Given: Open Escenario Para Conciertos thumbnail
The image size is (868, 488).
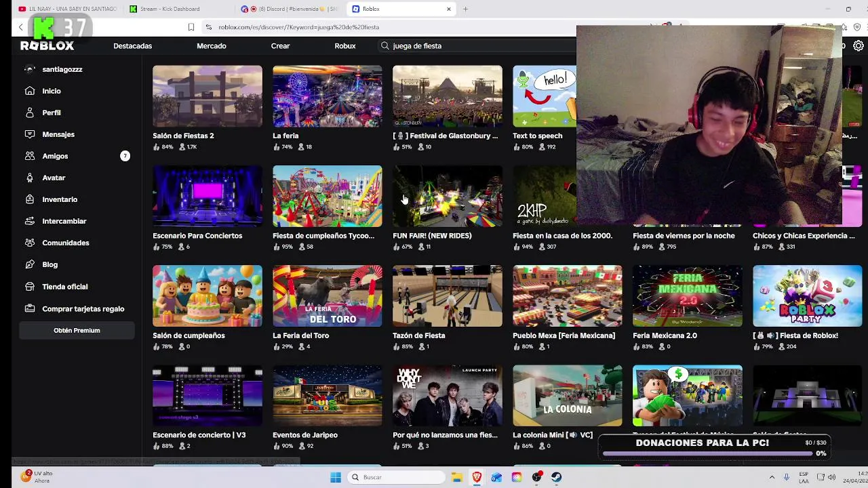Looking at the screenshot, I should click(x=208, y=196).
